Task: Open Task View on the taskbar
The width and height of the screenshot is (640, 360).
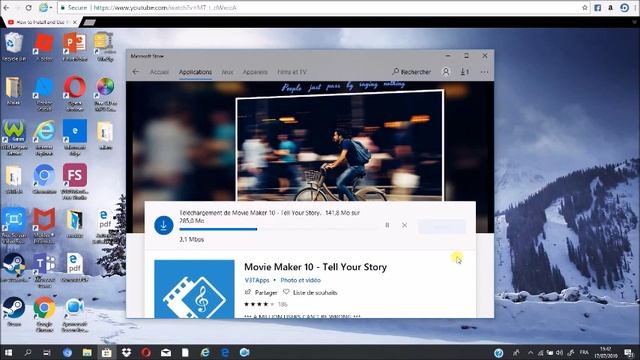Action: point(47,353)
